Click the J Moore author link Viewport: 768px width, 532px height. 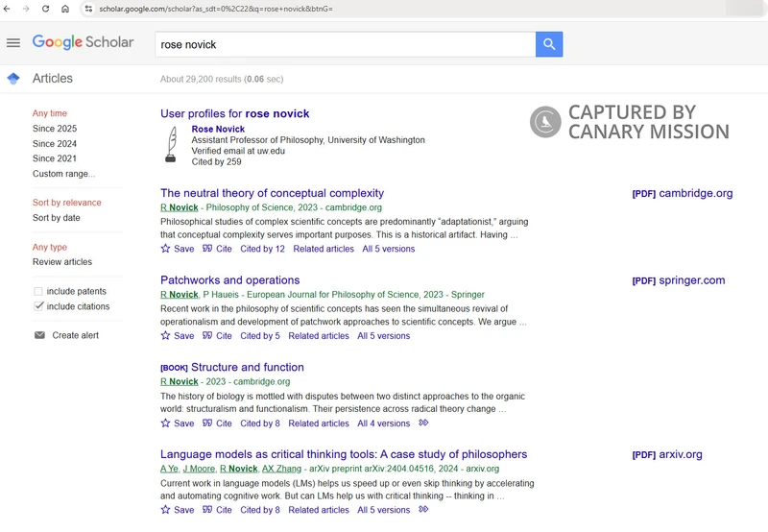pos(199,469)
